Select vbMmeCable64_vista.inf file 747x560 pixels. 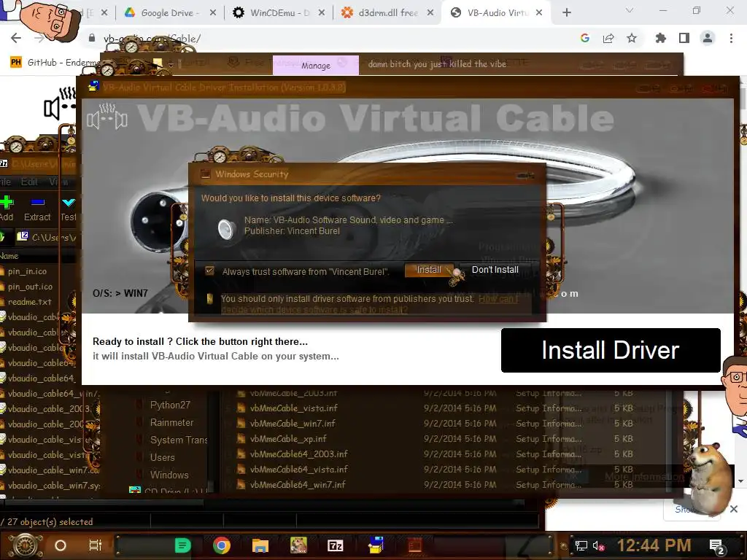298,469
